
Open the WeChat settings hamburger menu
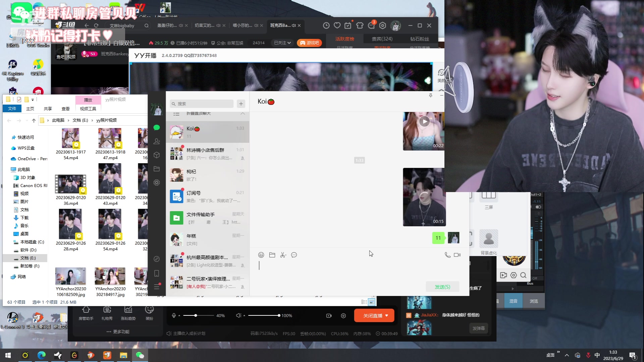coord(157,287)
